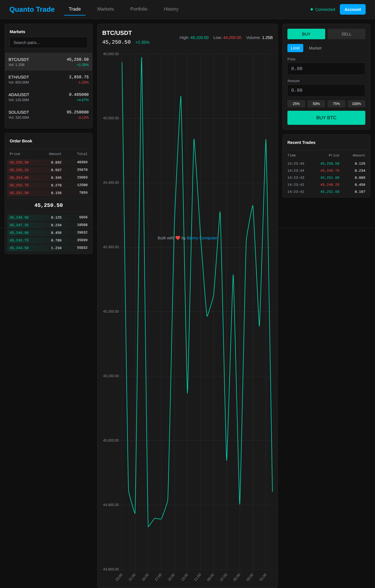Submit with the BUY BTC button
This screenshot has height=588, width=375.
click(x=326, y=118)
